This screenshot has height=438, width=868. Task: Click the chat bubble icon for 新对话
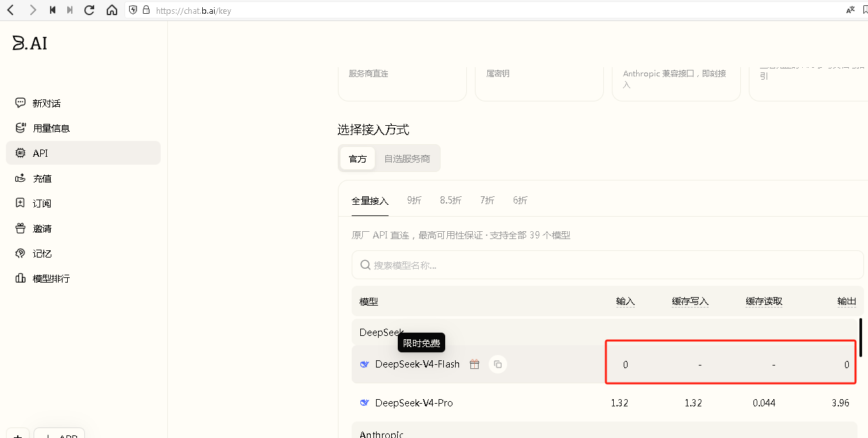click(x=20, y=103)
